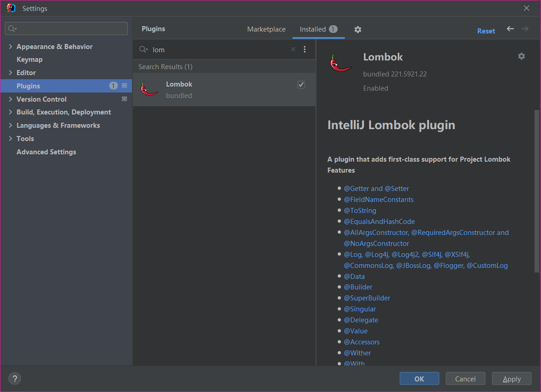This screenshot has width=541, height=392.
Task: Click the project-level icon beside Version Control
Action: 125,99
